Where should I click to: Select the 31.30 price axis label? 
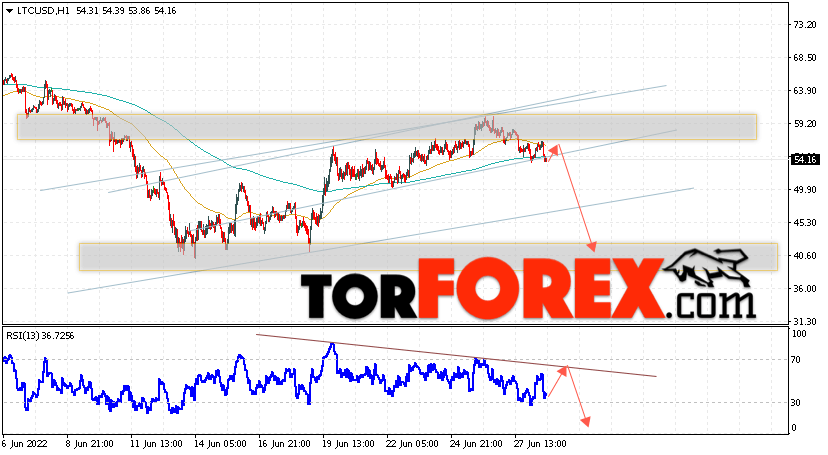point(804,321)
